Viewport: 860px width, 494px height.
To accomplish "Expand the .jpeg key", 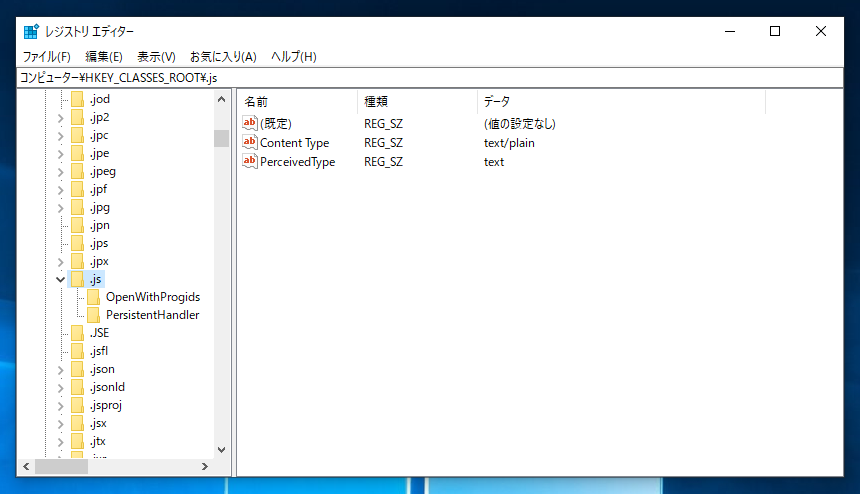I will pos(60,172).
